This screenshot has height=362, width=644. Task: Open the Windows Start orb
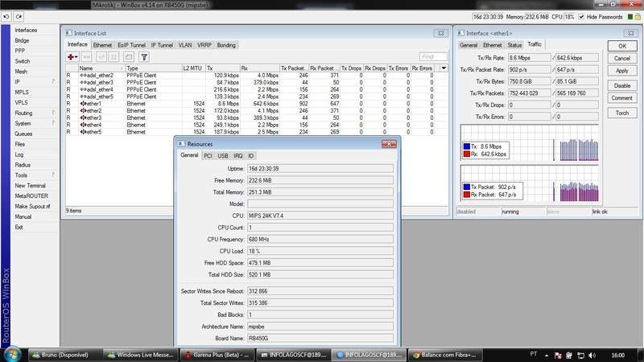12,355
